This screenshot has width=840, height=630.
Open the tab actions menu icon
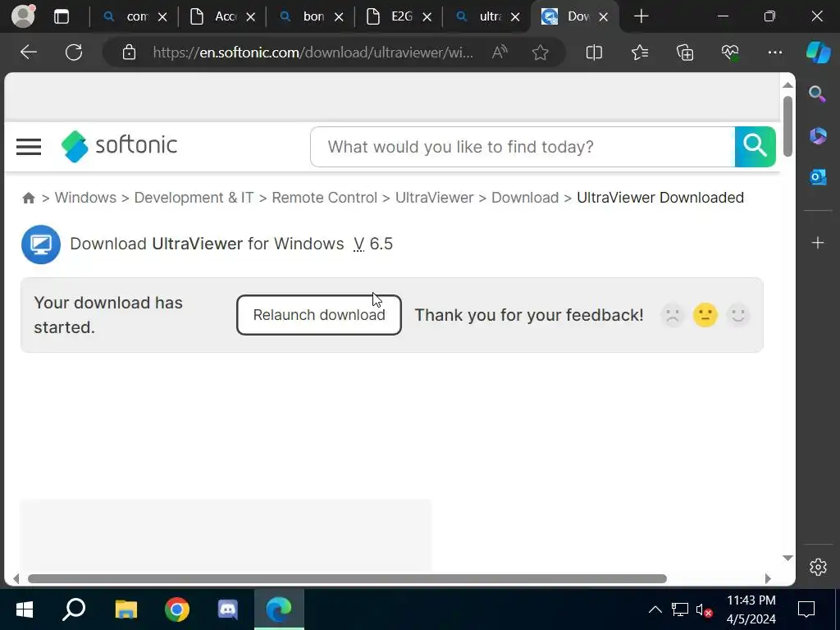point(62,16)
